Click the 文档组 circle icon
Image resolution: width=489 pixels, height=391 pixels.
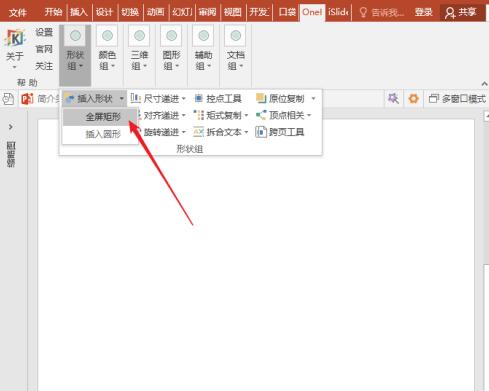pyautogui.click(x=236, y=35)
